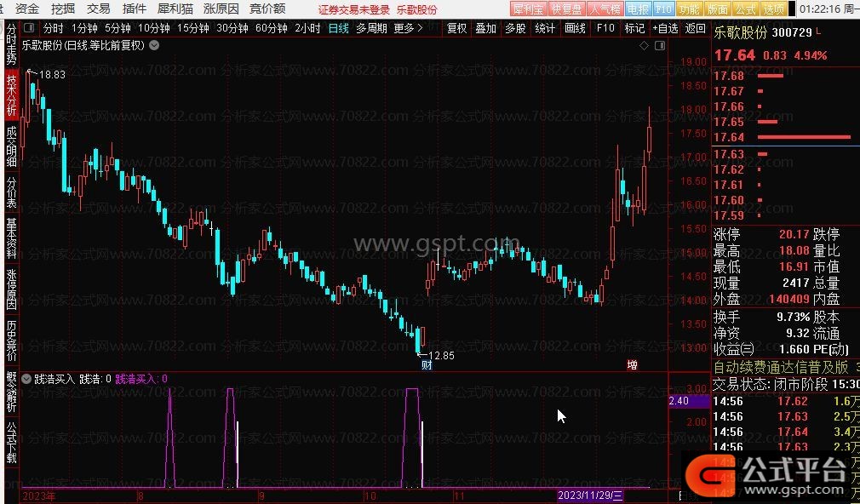Image resolution: width=860 pixels, height=504 pixels.
Task: Switch to the 2小时 period tab
Action: (x=307, y=28)
